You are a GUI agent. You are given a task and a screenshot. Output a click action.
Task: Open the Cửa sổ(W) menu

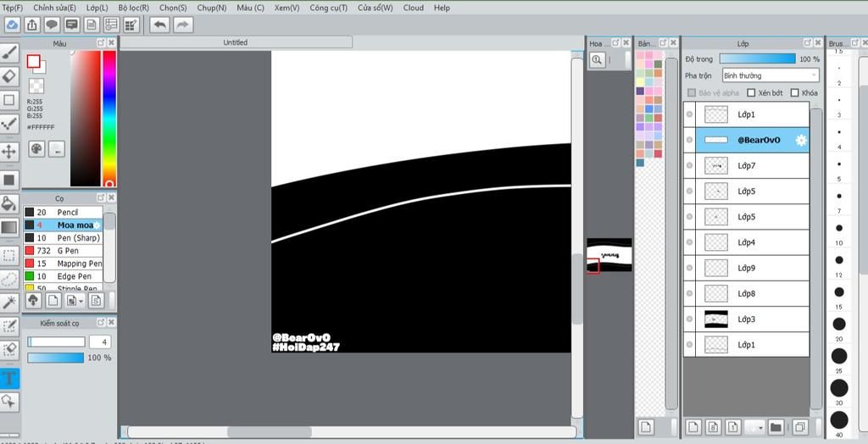click(376, 8)
